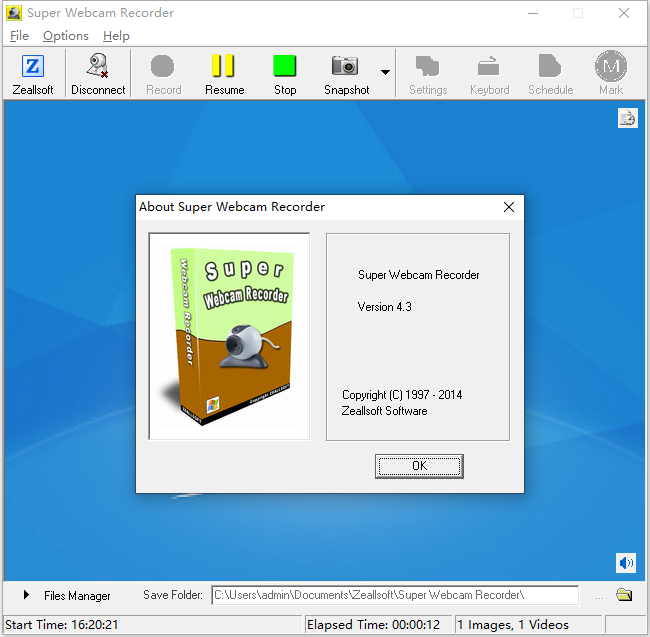Open the Schedule toolbar icon
This screenshot has width=650, height=637.
point(551,74)
